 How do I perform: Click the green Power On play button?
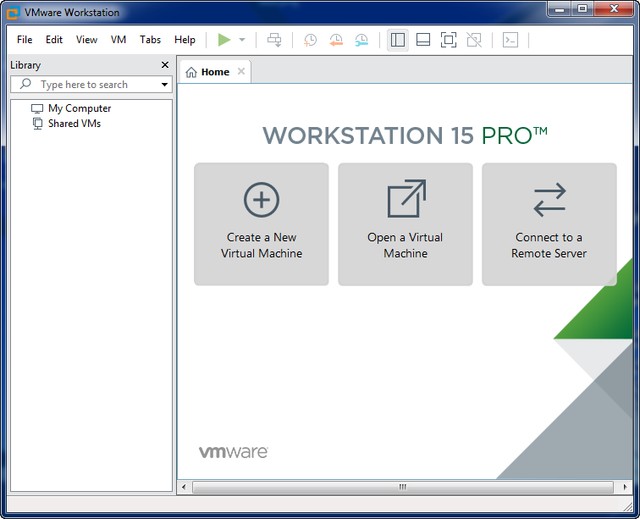click(x=224, y=40)
